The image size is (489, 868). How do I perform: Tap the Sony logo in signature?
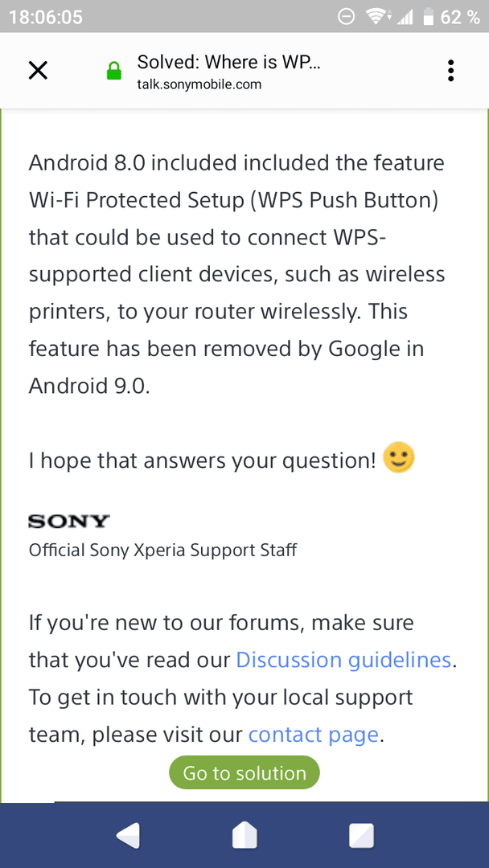point(69,521)
